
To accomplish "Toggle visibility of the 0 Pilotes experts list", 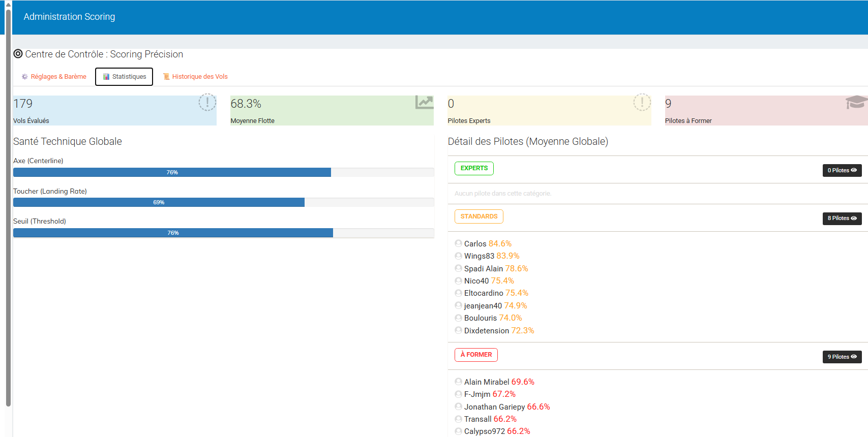I will [842, 170].
